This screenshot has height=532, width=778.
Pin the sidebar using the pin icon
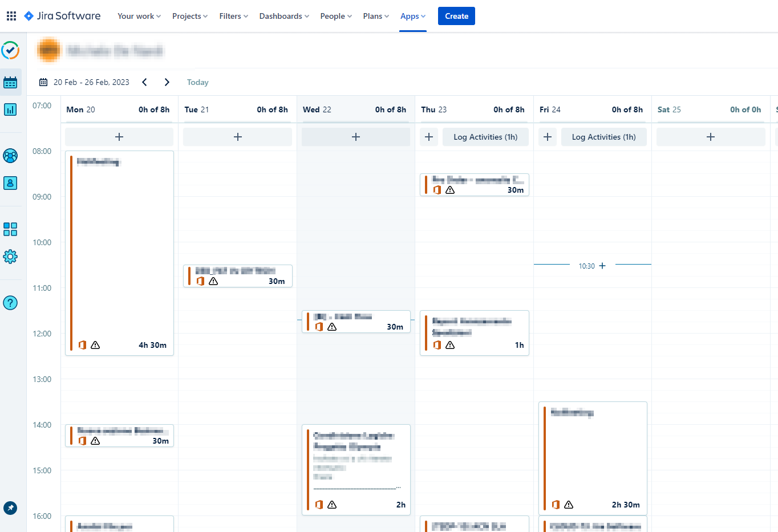click(10, 508)
